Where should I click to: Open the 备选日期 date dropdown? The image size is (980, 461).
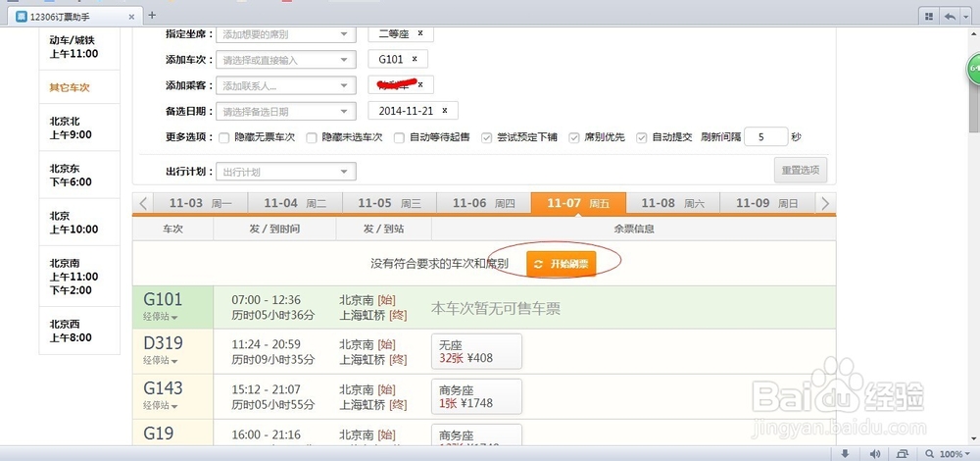point(286,112)
